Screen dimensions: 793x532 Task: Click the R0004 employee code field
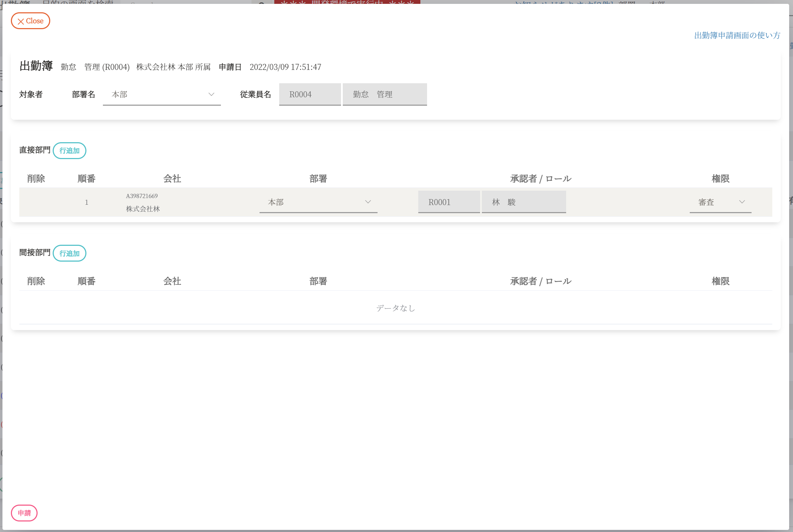coord(310,94)
